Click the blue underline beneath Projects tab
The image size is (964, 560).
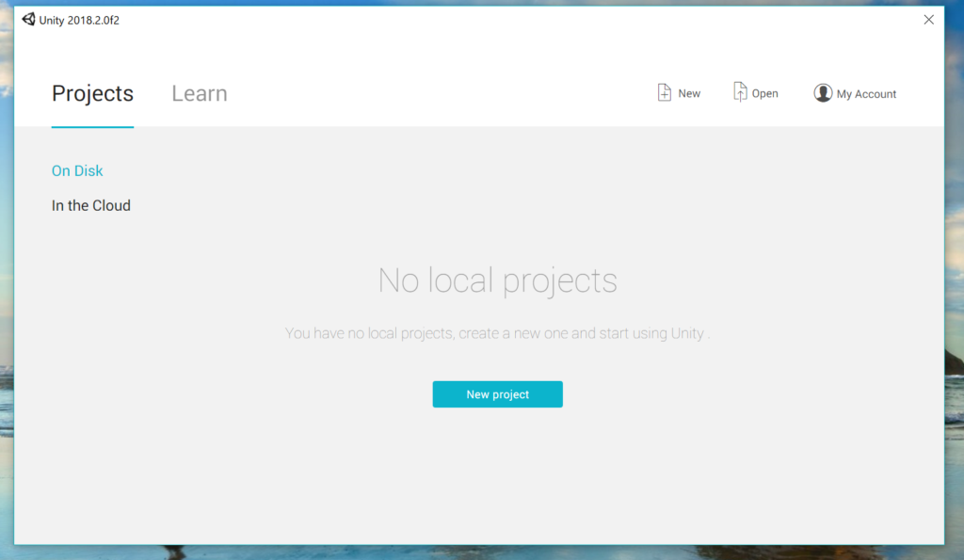tap(92, 126)
